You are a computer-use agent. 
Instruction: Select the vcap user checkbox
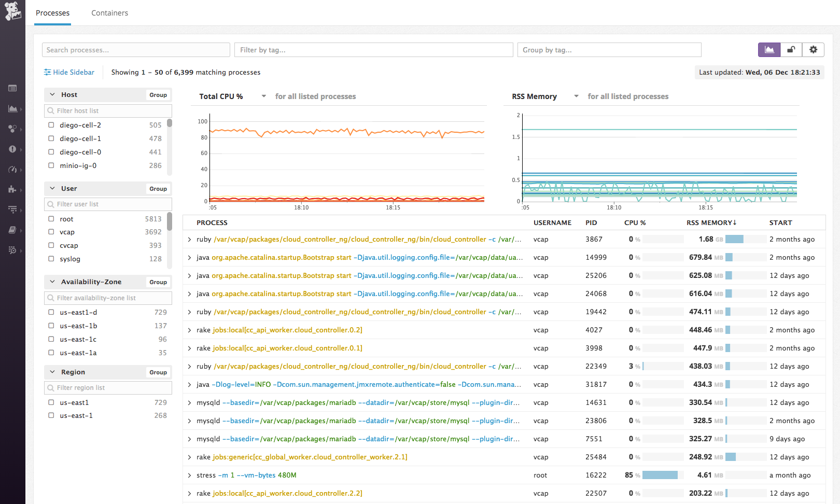click(51, 232)
